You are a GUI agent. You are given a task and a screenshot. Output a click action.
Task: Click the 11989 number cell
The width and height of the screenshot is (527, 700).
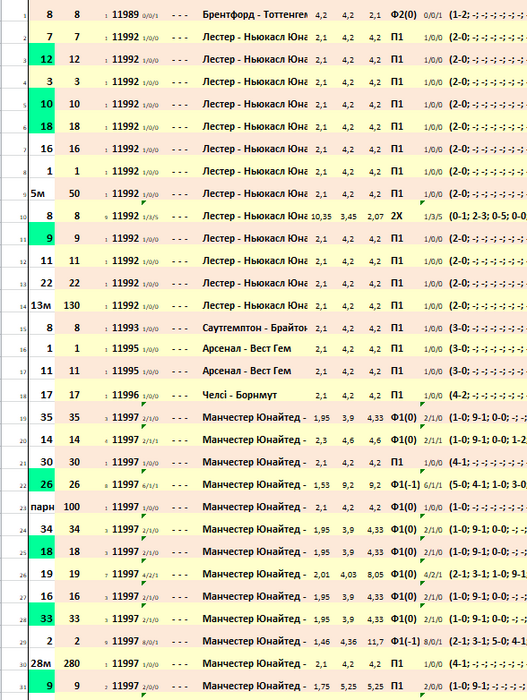click(125, 15)
